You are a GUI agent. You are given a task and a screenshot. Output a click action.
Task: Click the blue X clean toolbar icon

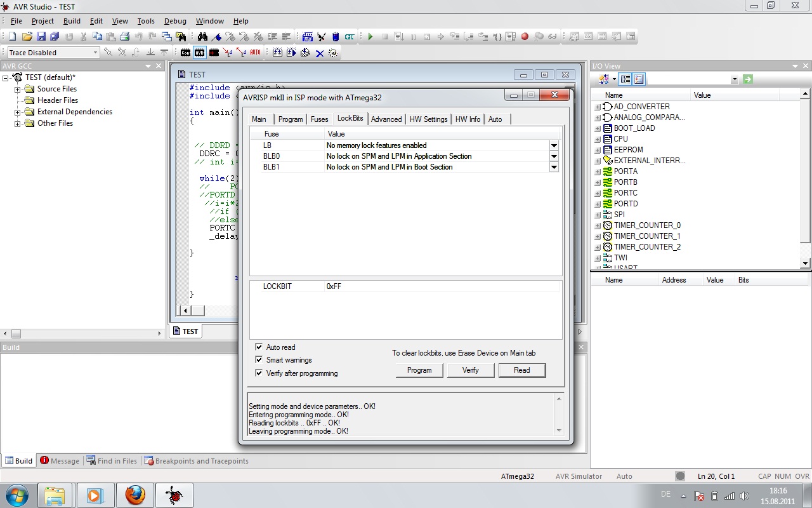320,53
